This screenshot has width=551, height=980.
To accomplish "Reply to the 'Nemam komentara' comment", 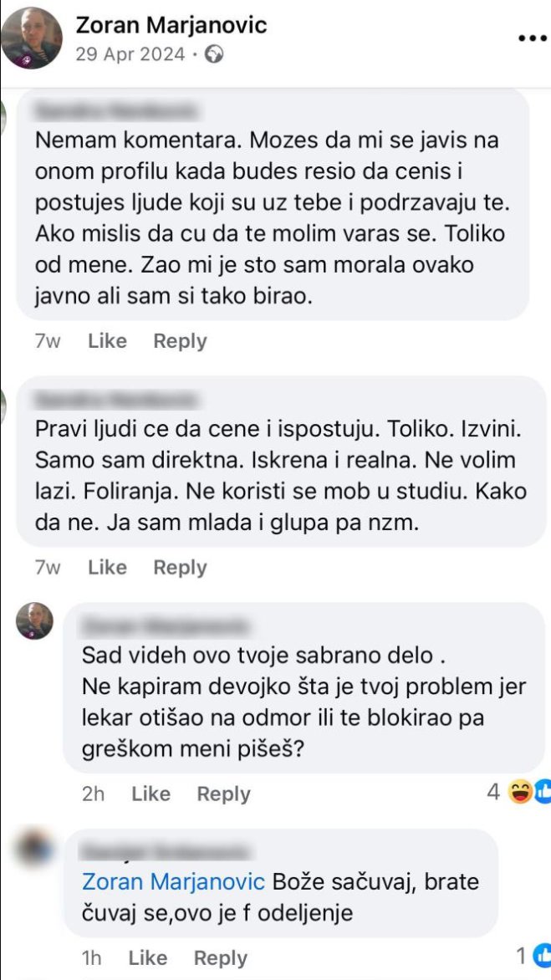I will (180, 341).
